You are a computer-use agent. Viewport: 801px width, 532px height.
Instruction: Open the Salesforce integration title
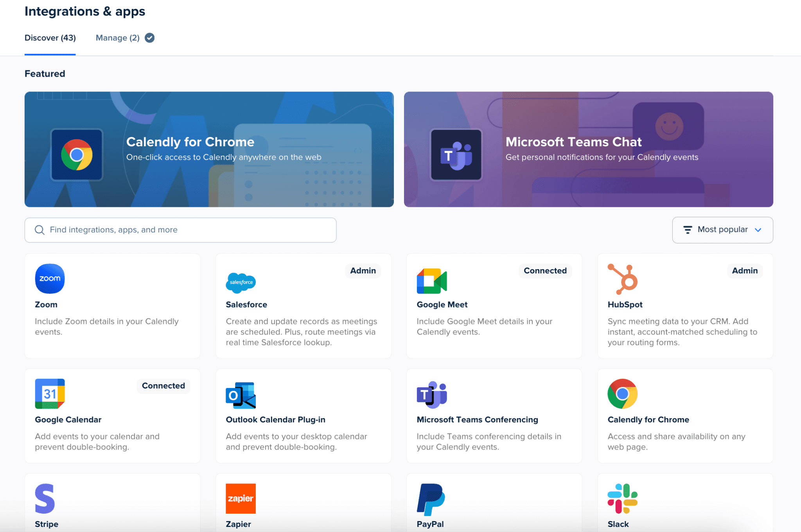246,304
